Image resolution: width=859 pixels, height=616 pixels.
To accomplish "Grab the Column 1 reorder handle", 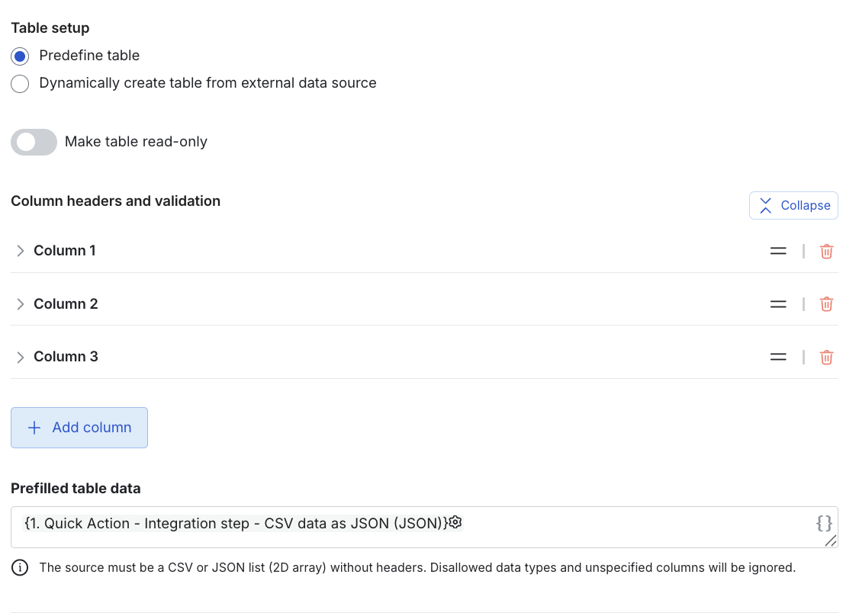I will tap(778, 252).
